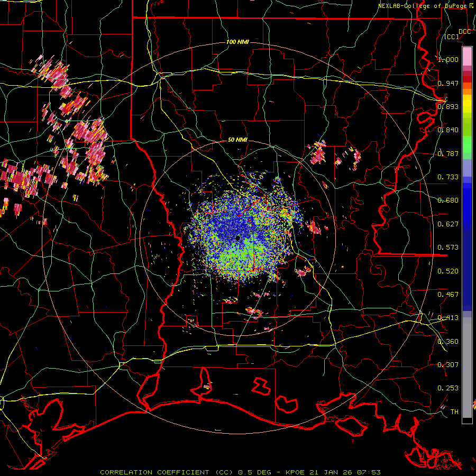Click the DCC label above color bar
The height and width of the screenshot is (476, 476).
tap(464, 32)
